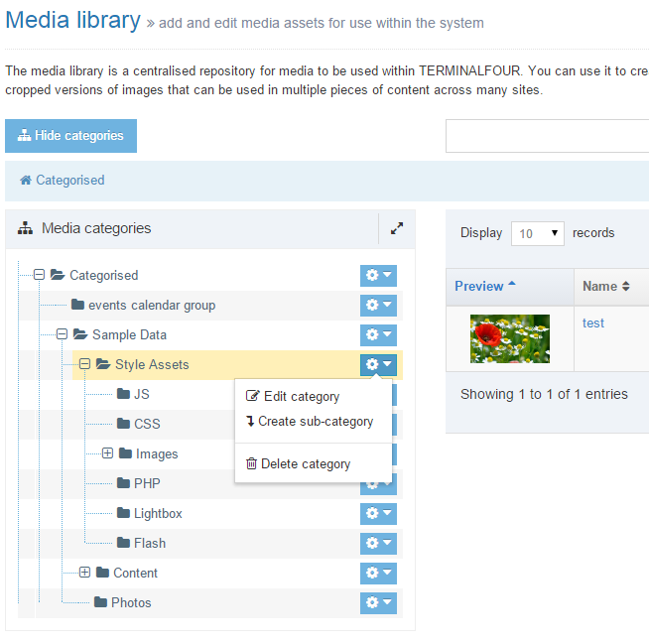This screenshot has height=644, width=649.
Task: Collapse the Categorised tree node
Action: coord(40,275)
